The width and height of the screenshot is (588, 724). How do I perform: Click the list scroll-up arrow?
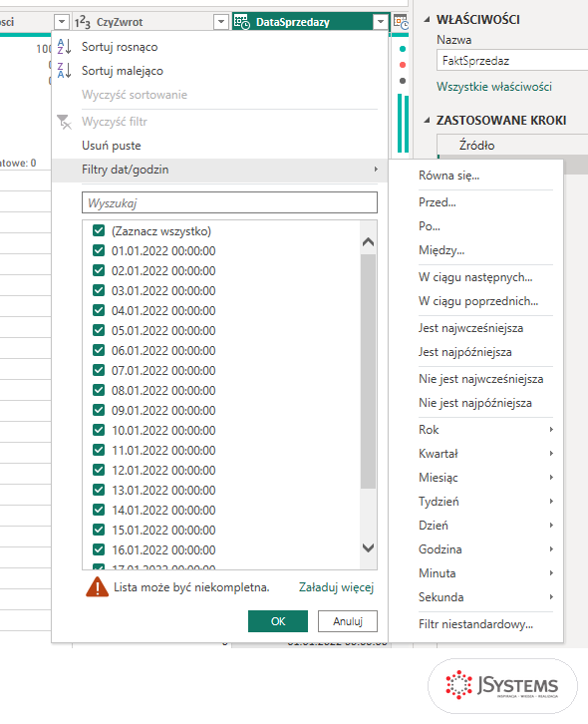coord(368,241)
